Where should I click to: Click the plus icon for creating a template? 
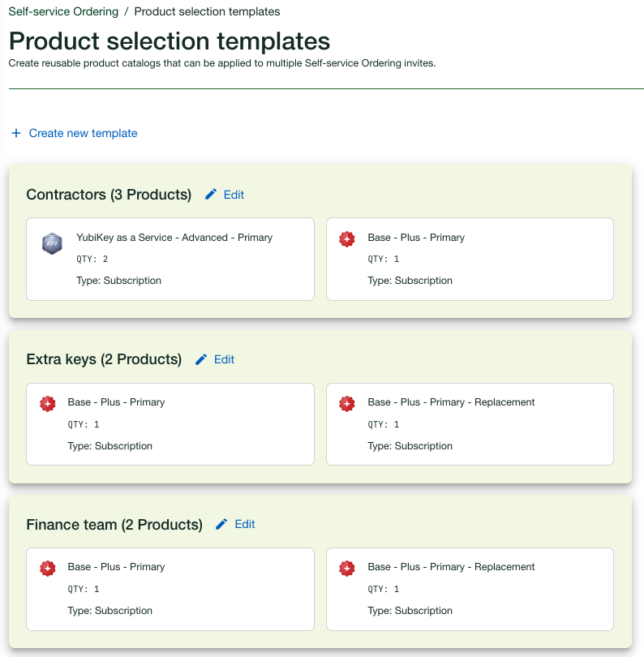pos(16,133)
